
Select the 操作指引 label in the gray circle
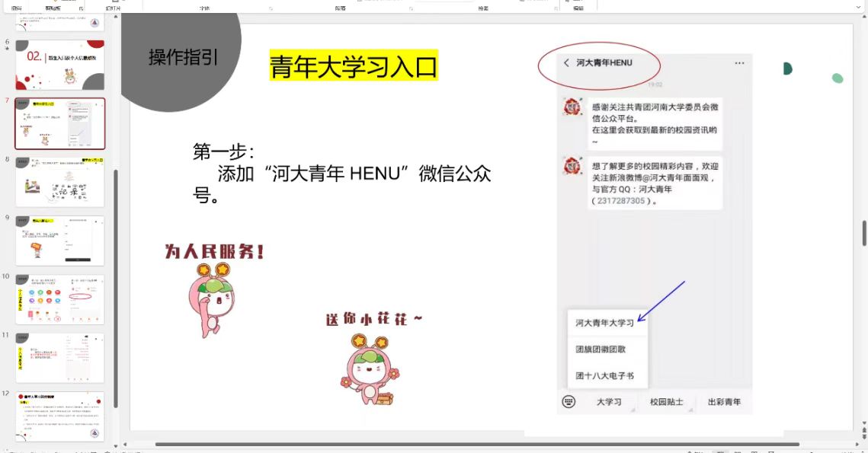pyautogui.click(x=183, y=57)
